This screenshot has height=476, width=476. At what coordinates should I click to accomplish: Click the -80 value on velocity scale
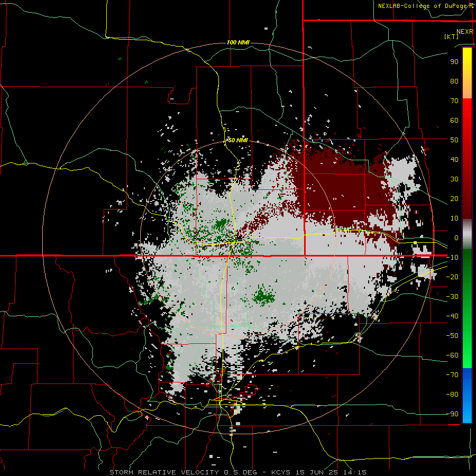pyautogui.click(x=452, y=395)
